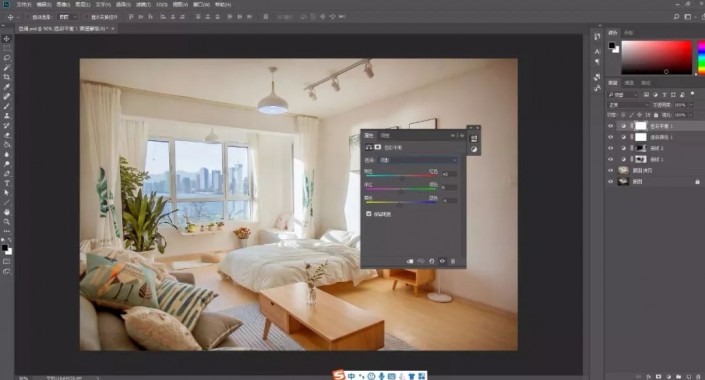Adjust the Cyan-Red slider handle
This screenshot has height=380, width=705.
click(x=402, y=178)
